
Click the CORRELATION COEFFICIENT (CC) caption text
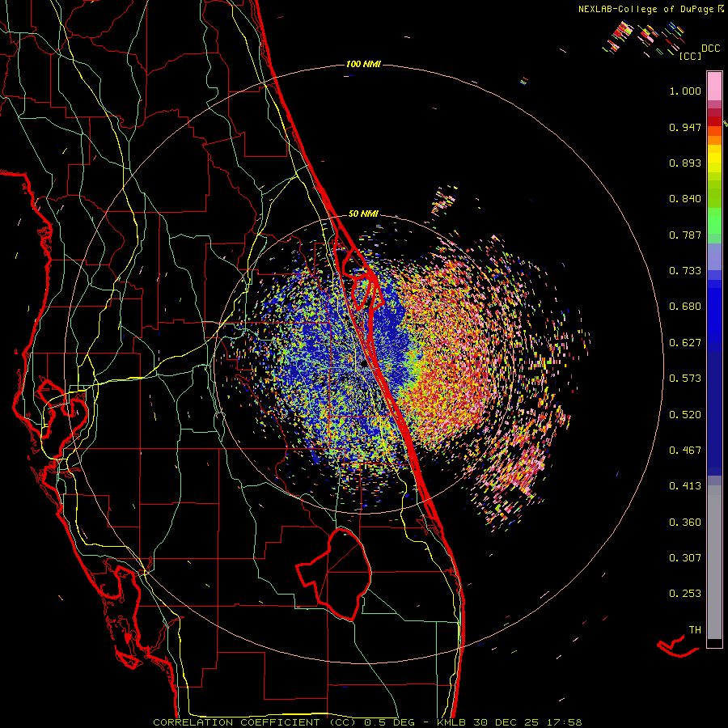click(x=255, y=722)
